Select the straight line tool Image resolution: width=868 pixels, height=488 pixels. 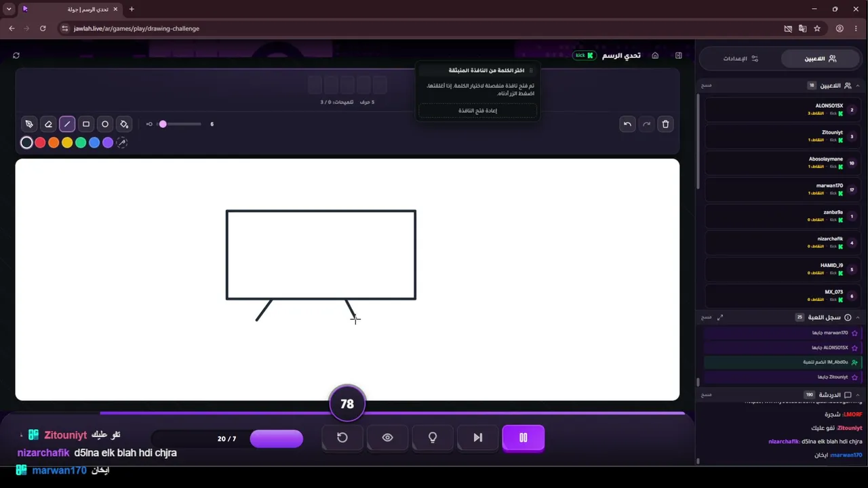67,124
